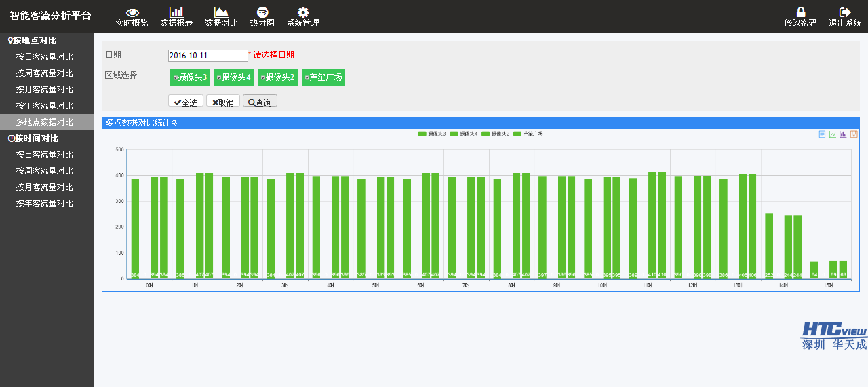868x387 pixels.
Task: Open the 系统管理 gear icon
Action: pos(303,12)
